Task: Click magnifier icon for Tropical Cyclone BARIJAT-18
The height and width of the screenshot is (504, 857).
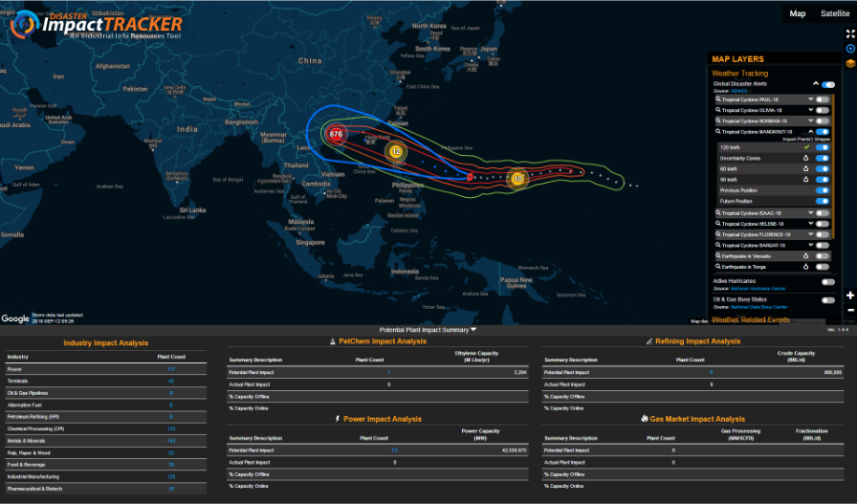Action: click(x=718, y=245)
